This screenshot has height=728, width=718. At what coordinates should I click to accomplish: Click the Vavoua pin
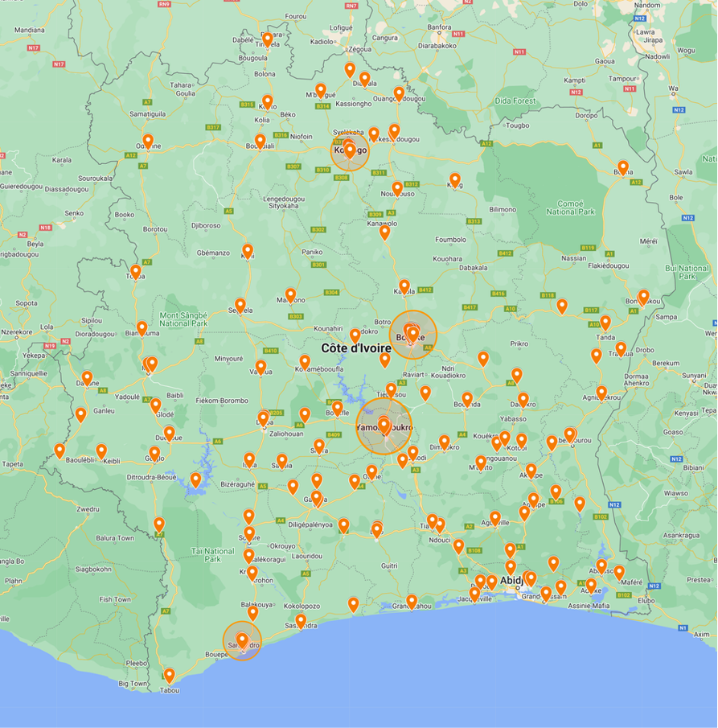point(261,368)
